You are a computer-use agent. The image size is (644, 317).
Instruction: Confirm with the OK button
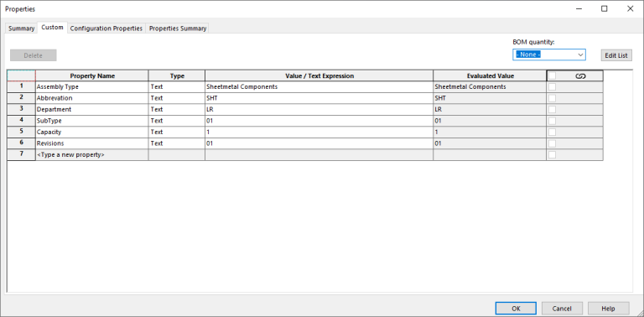(516, 309)
